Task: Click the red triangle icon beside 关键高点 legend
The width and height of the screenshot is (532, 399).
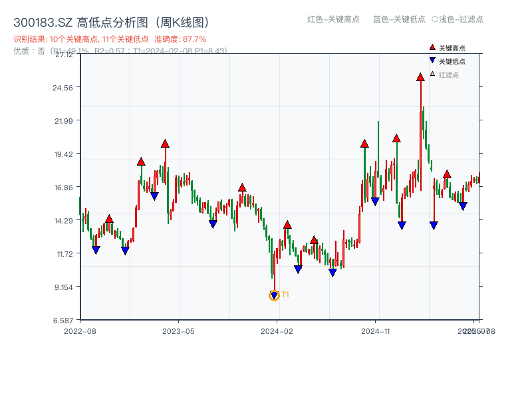Action: click(x=432, y=47)
